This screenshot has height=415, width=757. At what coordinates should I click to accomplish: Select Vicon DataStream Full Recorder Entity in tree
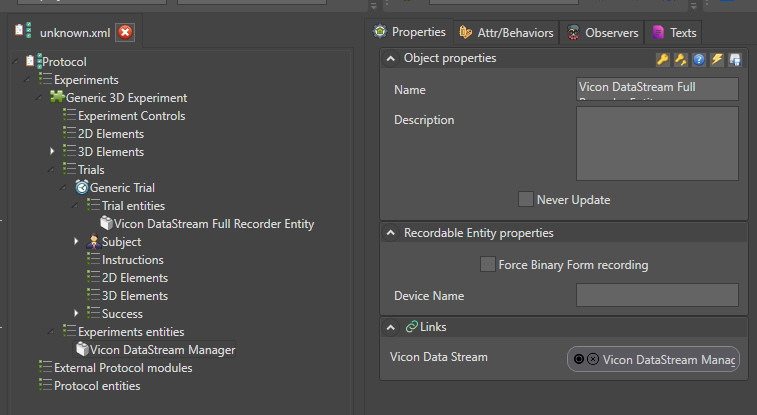tap(214, 224)
